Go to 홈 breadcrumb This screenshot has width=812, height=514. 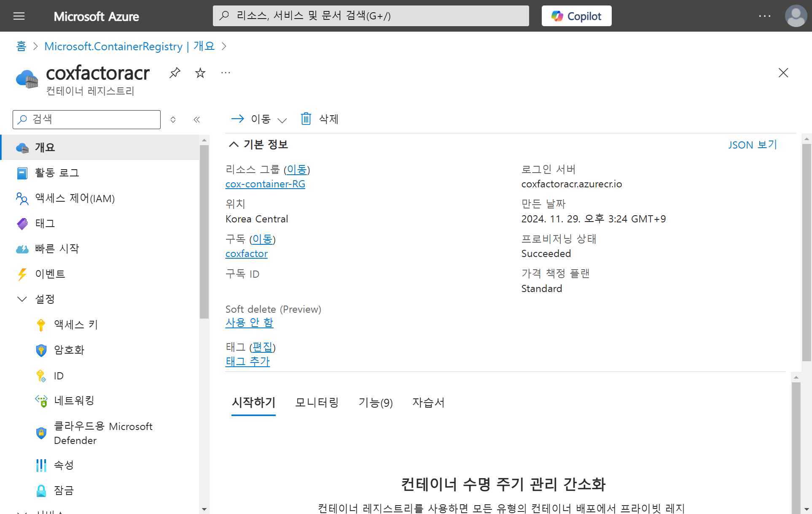tap(21, 46)
